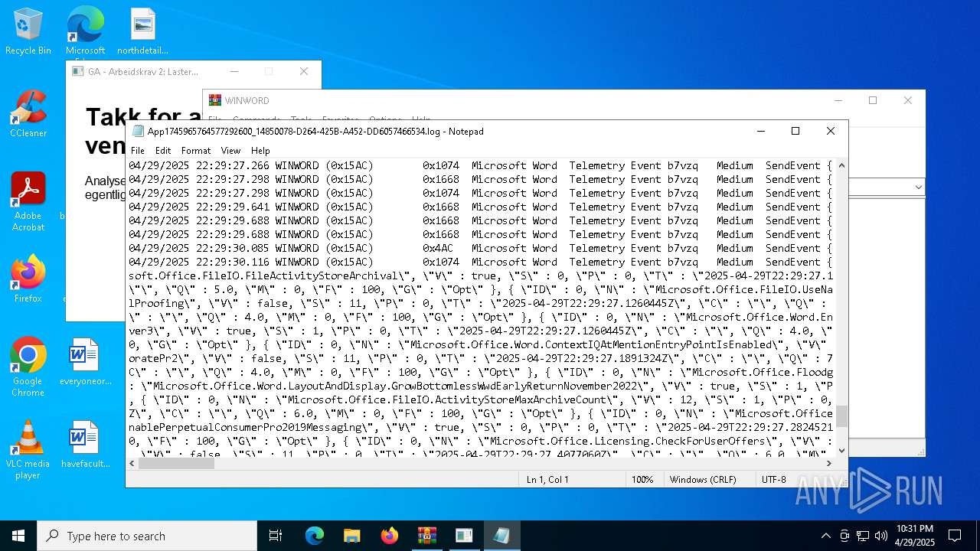The height and width of the screenshot is (551, 980).
Task: Maximize the Notepad window
Action: coord(795,131)
